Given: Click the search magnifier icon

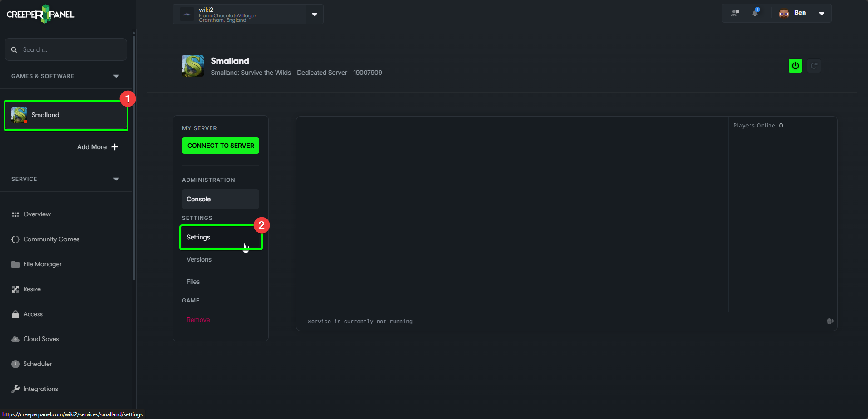Looking at the screenshot, I should point(14,49).
